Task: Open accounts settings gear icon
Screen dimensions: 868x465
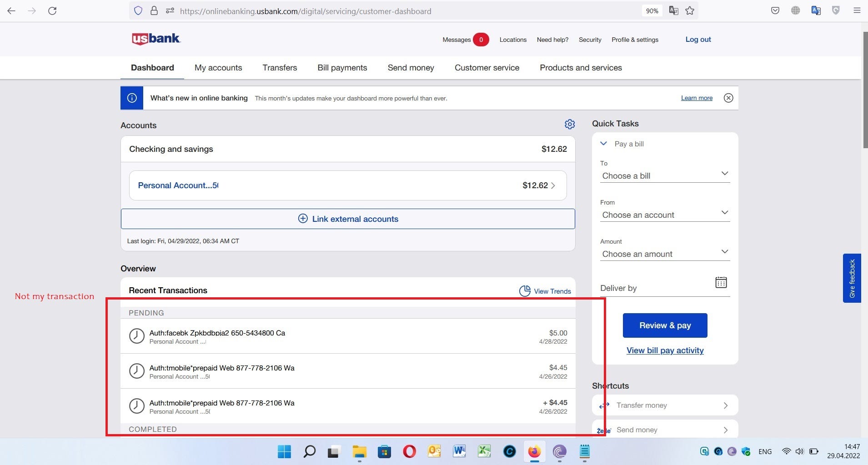Action: (x=570, y=124)
